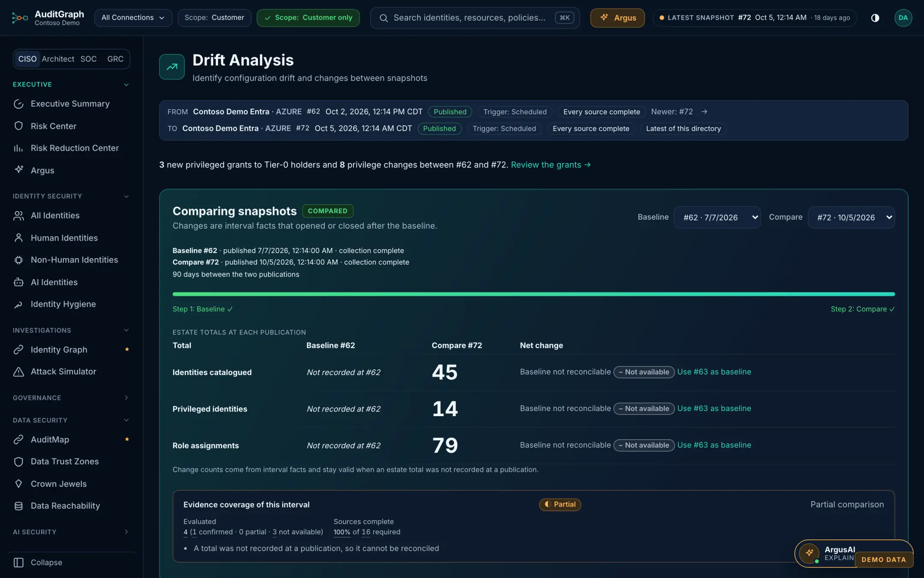This screenshot has height=578, width=924.
Task: Click the AuditGraph logo icon
Action: pos(20,18)
